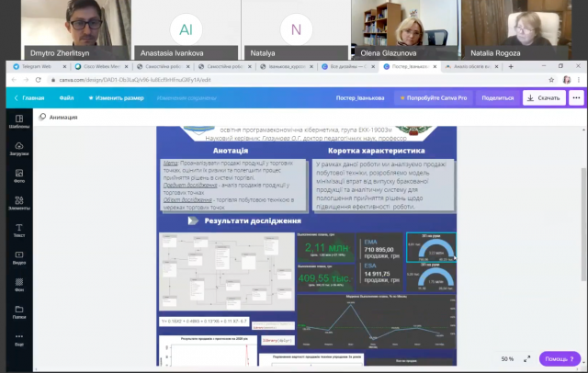Select the line chart image on poster

click(377, 322)
